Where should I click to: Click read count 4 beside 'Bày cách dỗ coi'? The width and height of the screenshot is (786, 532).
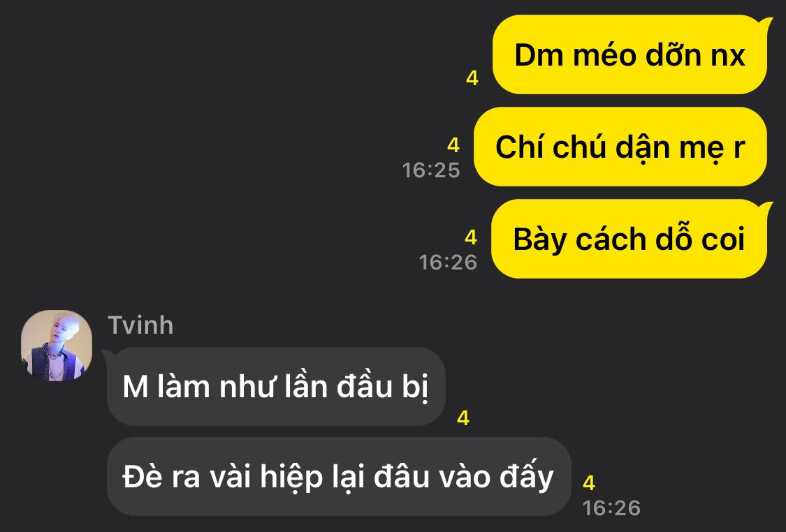[x=471, y=237]
